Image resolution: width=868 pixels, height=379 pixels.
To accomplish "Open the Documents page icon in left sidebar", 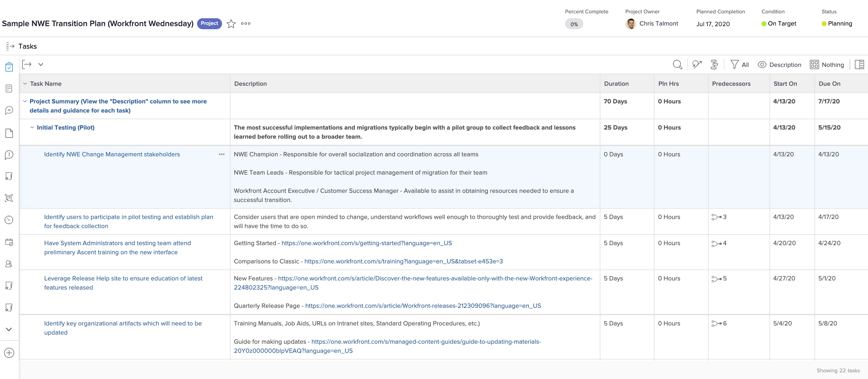I will 9,133.
